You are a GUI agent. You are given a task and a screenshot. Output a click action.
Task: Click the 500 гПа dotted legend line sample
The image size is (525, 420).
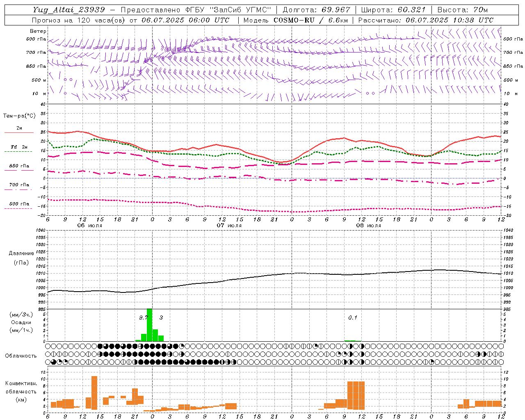pyautogui.click(x=18, y=208)
